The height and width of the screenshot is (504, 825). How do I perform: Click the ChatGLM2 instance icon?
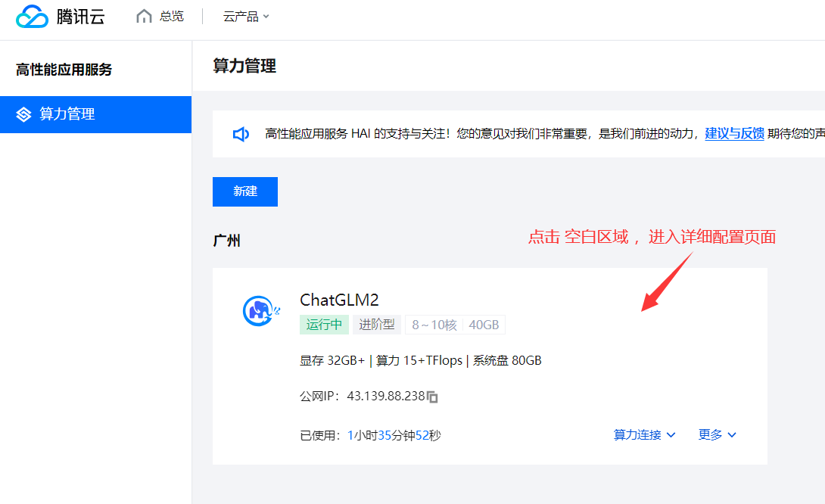point(261,311)
